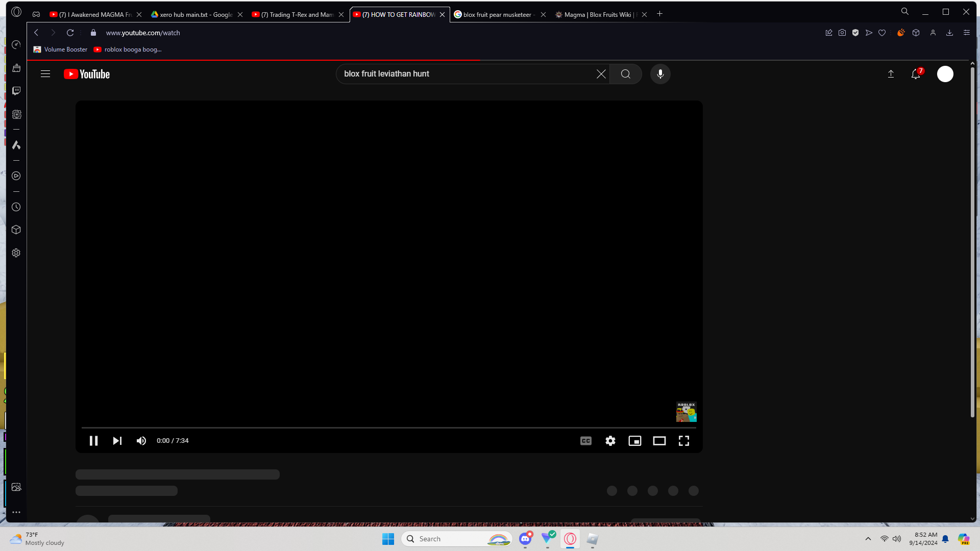Open the YouTube account avatar menu
The image size is (980, 551).
pyautogui.click(x=945, y=74)
